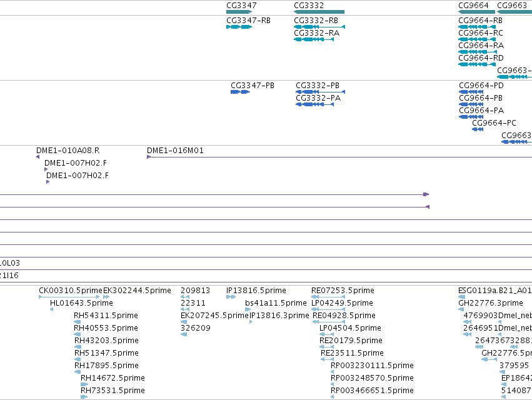Open protein CG9664-PC

(x=494, y=123)
